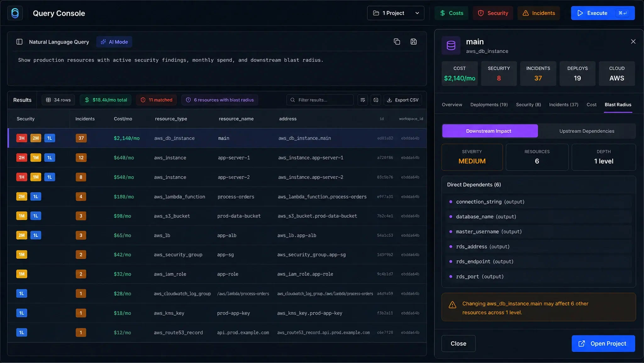This screenshot has width=644, height=363.
Task: Click the database icon in the main detail panel
Action: click(451, 46)
